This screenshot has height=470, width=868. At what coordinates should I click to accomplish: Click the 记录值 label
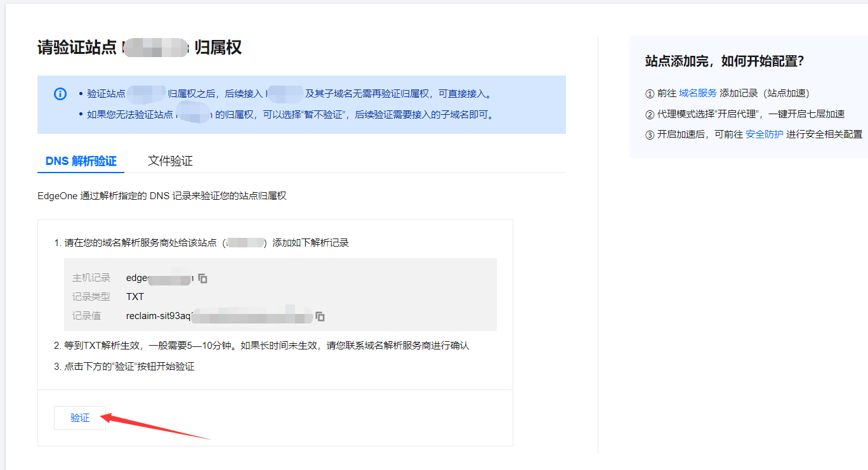tap(86, 316)
